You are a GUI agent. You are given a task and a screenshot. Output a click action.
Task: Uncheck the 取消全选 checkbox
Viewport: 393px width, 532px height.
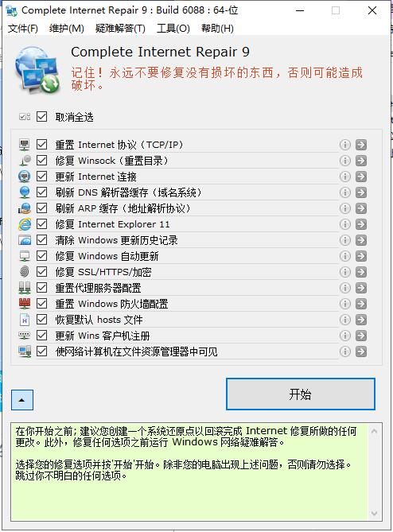tap(41, 117)
